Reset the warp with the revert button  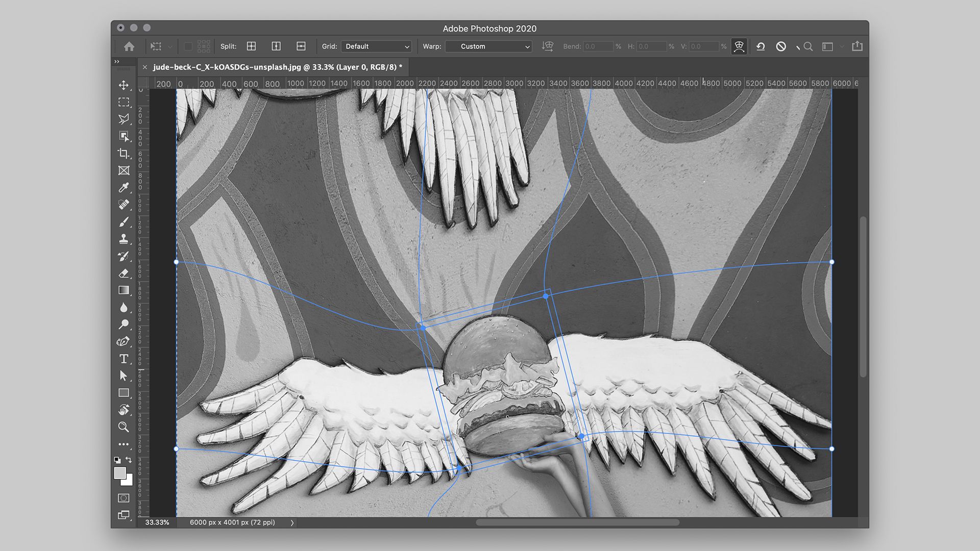pyautogui.click(x=761, y=46)
